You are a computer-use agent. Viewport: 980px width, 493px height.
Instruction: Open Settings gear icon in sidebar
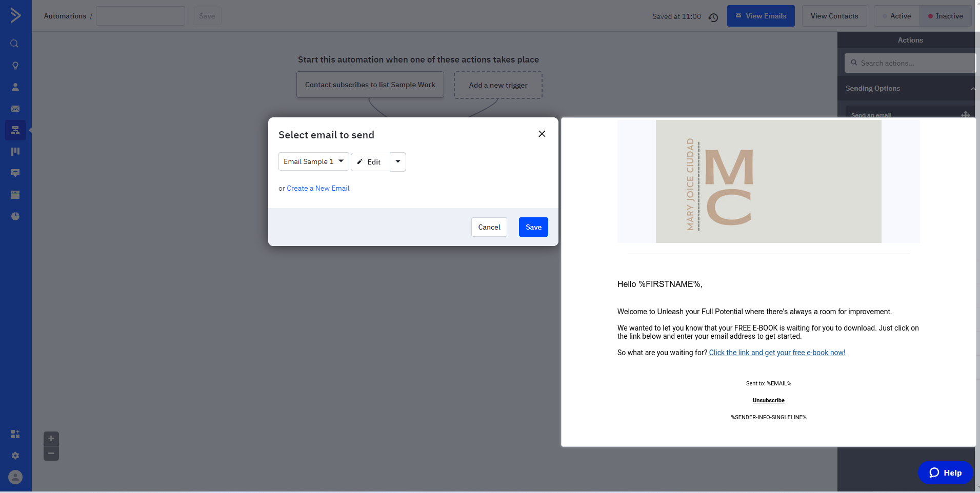[15, 456]
